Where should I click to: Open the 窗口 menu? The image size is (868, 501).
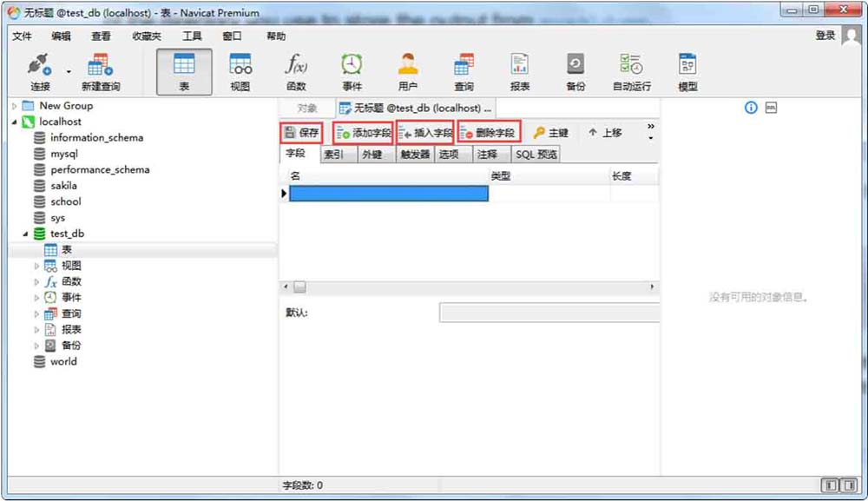(x=232, y=36)
